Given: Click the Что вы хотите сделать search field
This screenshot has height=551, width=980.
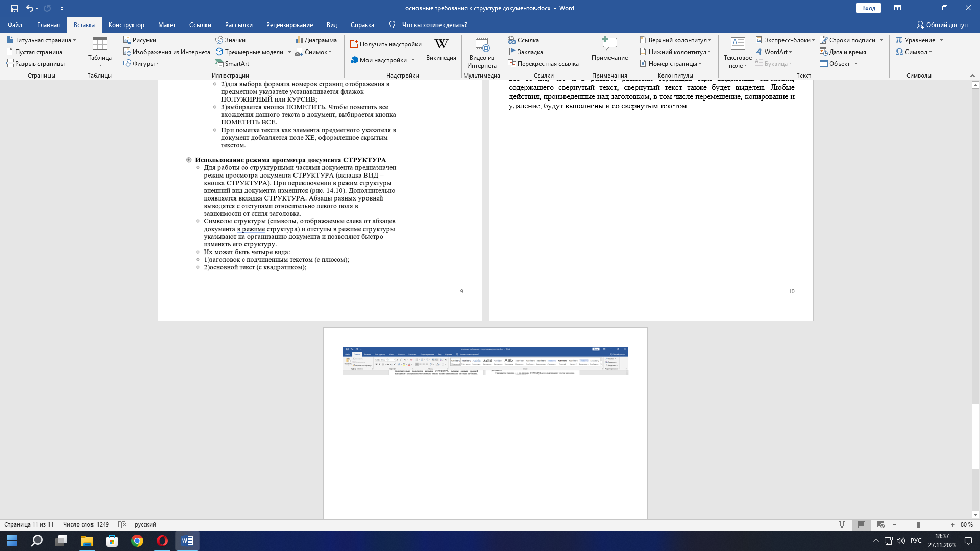Looking at the screenshot, I should click(434, 25).
